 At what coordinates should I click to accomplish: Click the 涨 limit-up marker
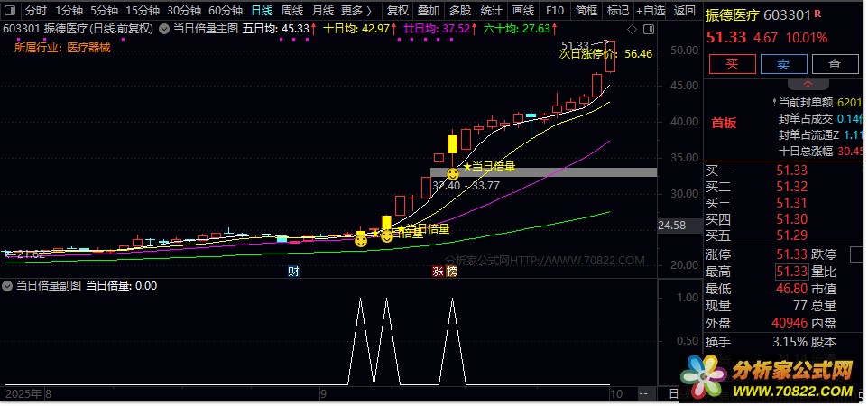point(438,272)
